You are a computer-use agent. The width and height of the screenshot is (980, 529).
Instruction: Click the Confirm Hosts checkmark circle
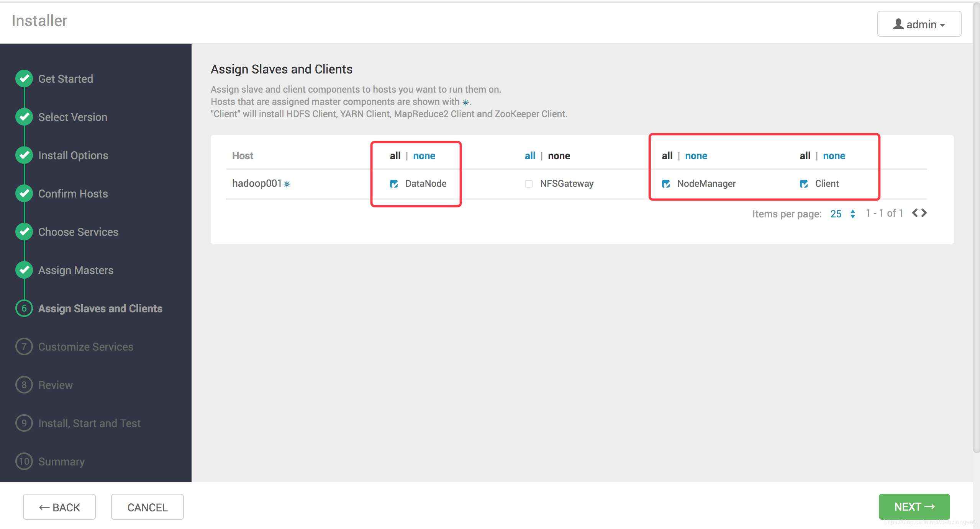[x=24, y=193]
